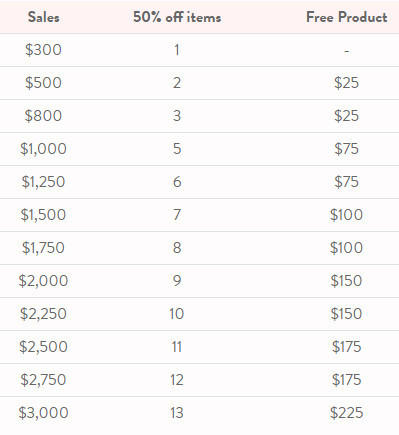
Task: Select the $2,500 sales cell
Action: pyautogui.click(x=43, y=347)
